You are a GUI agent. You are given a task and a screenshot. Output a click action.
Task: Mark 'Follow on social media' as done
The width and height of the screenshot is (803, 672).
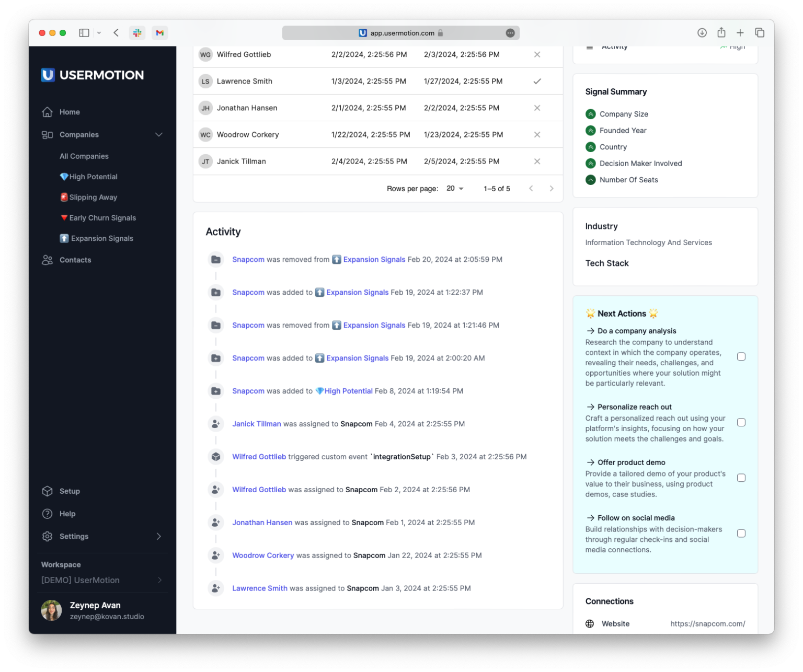pyautogui.click(x=741, y=533)
